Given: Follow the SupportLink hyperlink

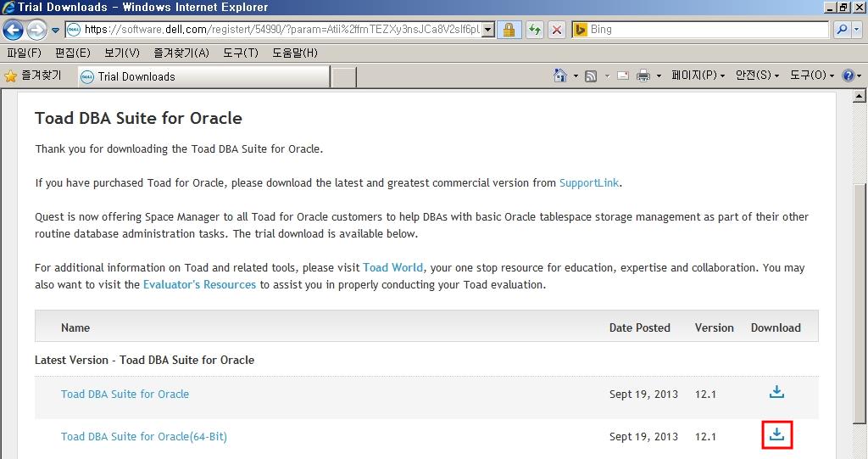Looking at the screenshot, I should [x=589, y=182].
